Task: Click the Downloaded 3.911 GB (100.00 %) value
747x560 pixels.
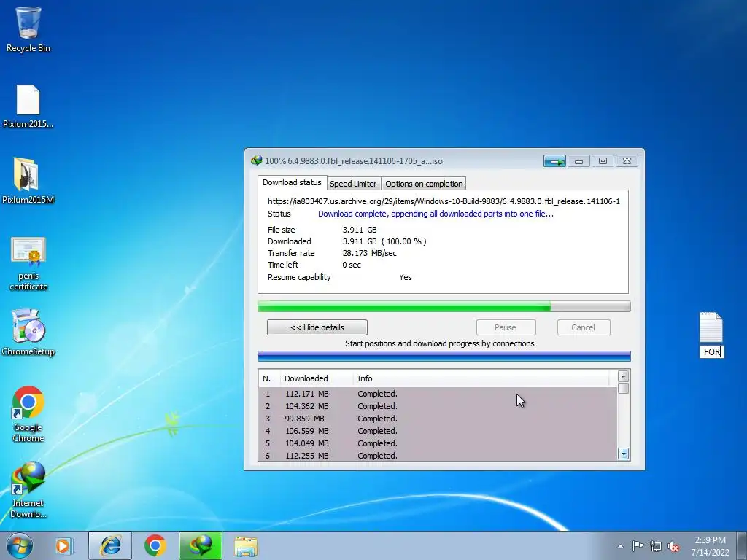Action: click(x=384, y=241)
